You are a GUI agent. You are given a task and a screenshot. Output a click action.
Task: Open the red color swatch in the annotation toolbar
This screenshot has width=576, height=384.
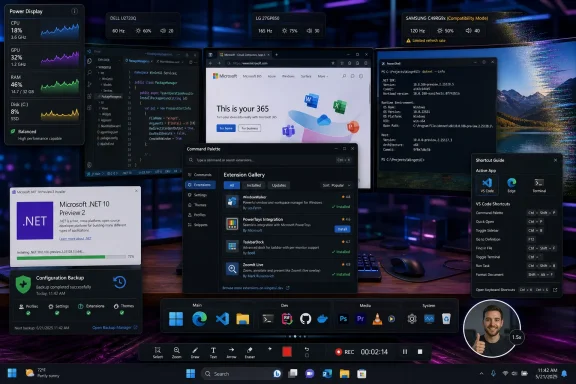click(287, 352)
